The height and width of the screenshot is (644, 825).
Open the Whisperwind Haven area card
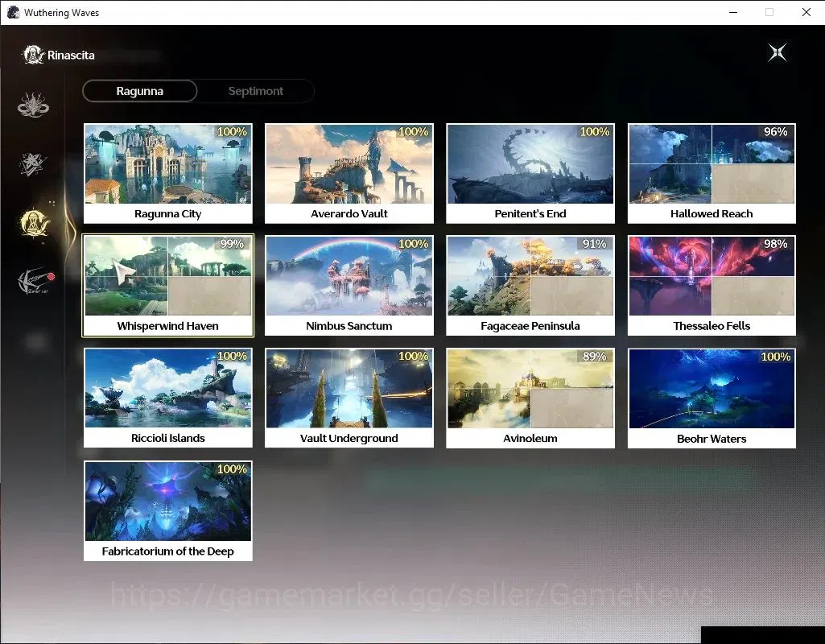click(x=168, y=286)
